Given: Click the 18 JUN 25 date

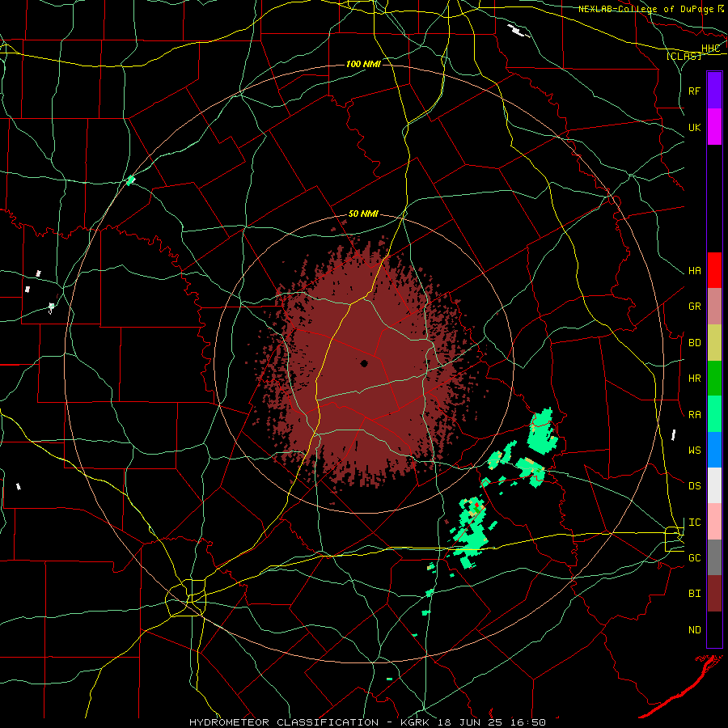Looking at the screenshot, I should 472,722.
